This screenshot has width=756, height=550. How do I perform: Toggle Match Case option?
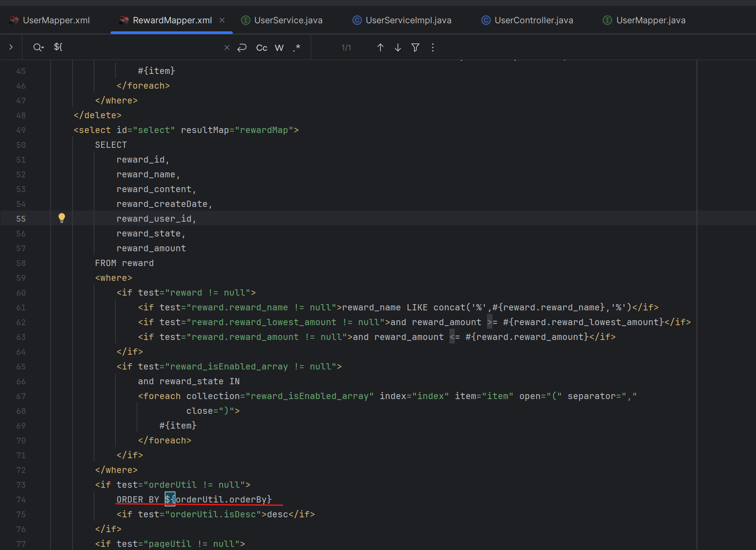pyautogui.click(x=262, y=48)
